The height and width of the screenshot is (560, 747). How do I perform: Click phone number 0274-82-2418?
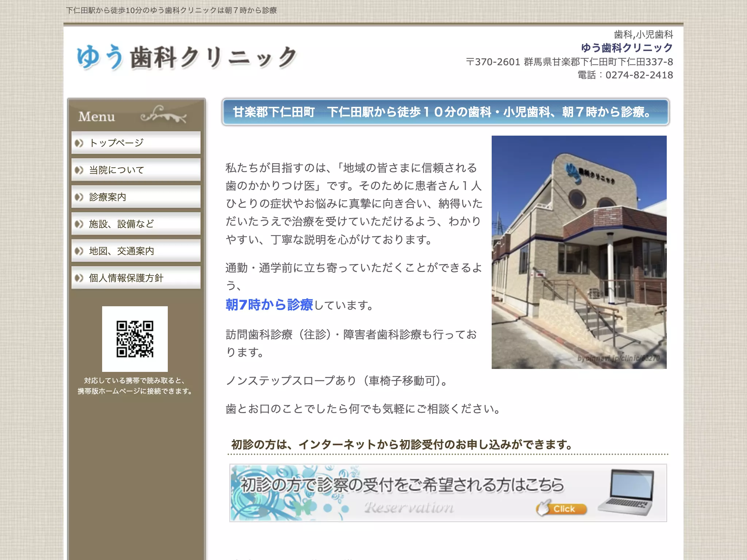[639, 75]
